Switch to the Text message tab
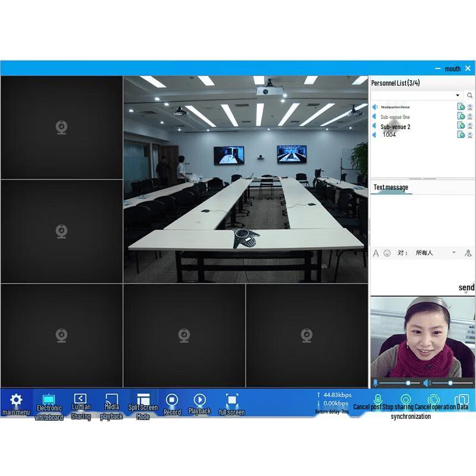The width and height of the screenshot is (476, 476). (x=391, y=187)
